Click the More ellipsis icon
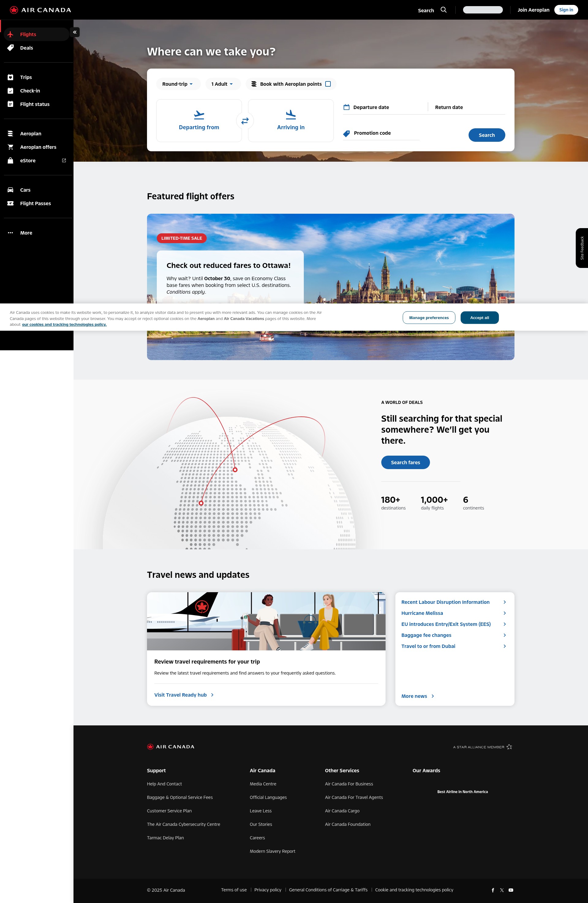 click(x=11, y=233)
